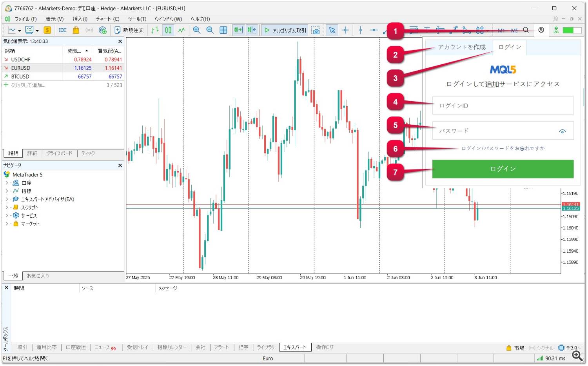Toggle password visibility eye icon
Screen dimensions: 588x366
562,131
